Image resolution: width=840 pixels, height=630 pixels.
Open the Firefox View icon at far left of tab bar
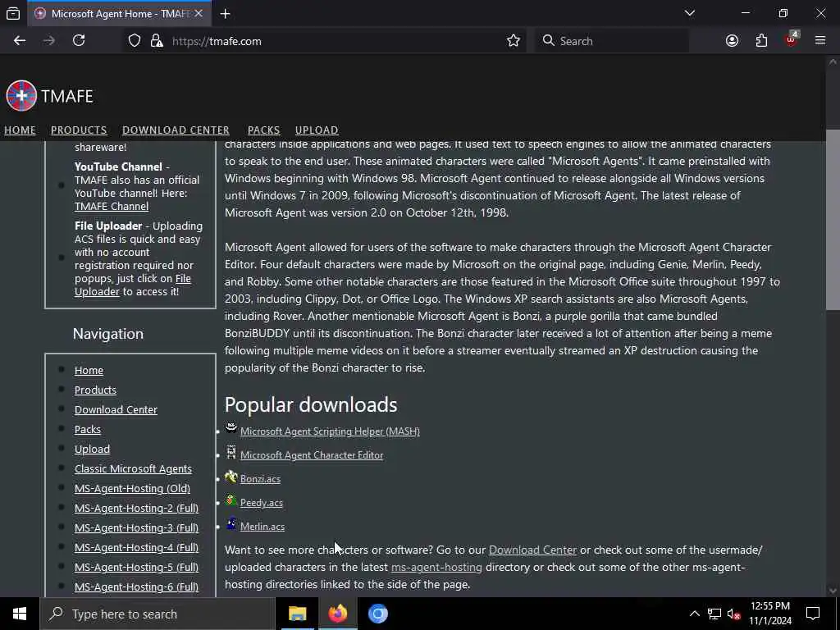point(13,13)
